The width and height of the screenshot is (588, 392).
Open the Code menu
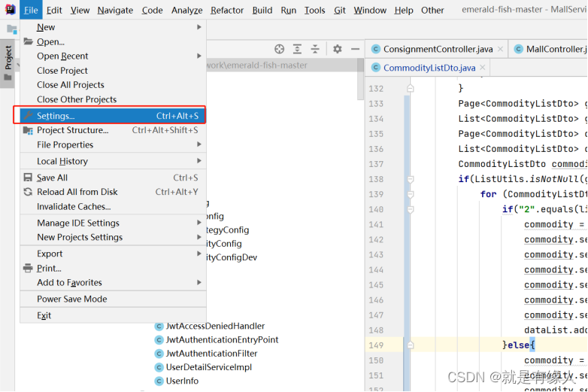[152, 10]
